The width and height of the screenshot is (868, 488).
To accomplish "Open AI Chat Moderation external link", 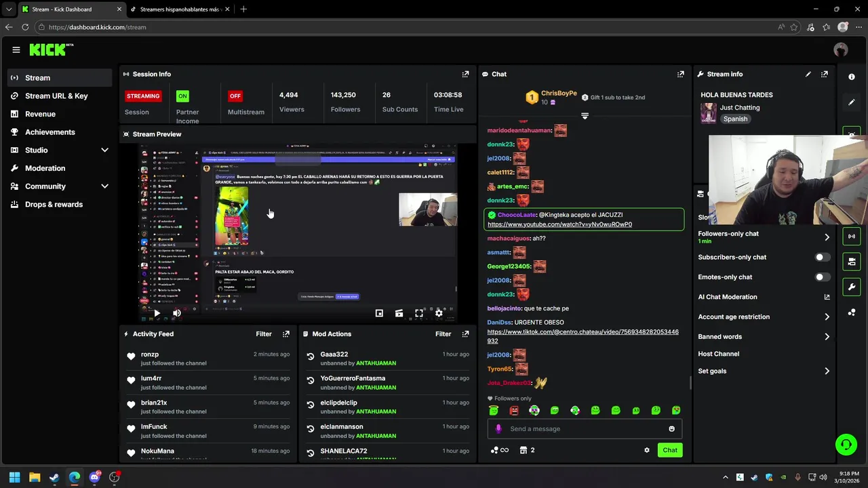I will [x=827, y=297].
